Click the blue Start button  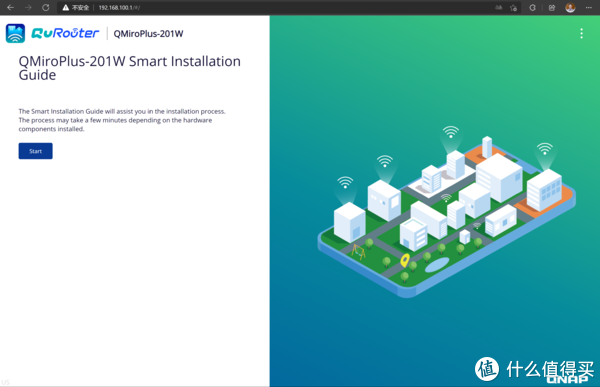click(x=35, y=151)
